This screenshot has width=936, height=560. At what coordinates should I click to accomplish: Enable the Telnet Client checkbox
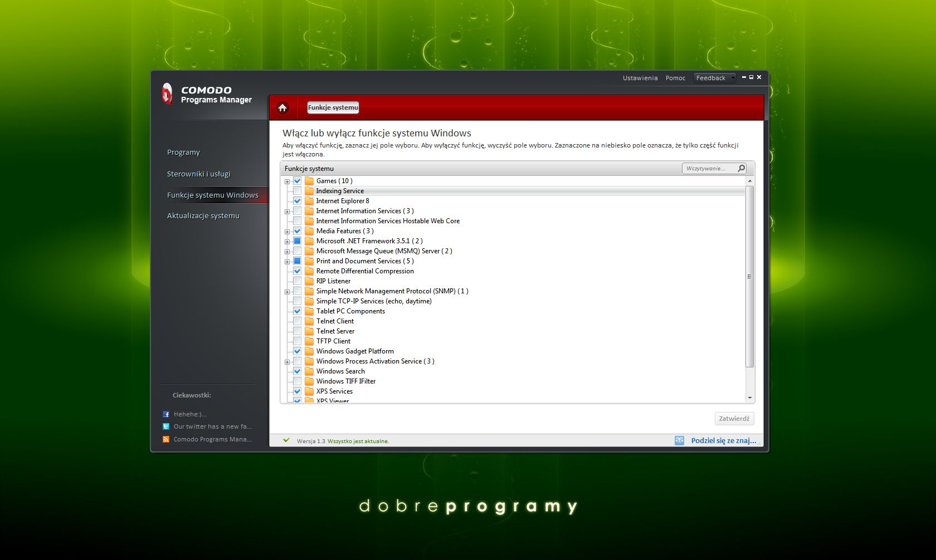[298, 321]
